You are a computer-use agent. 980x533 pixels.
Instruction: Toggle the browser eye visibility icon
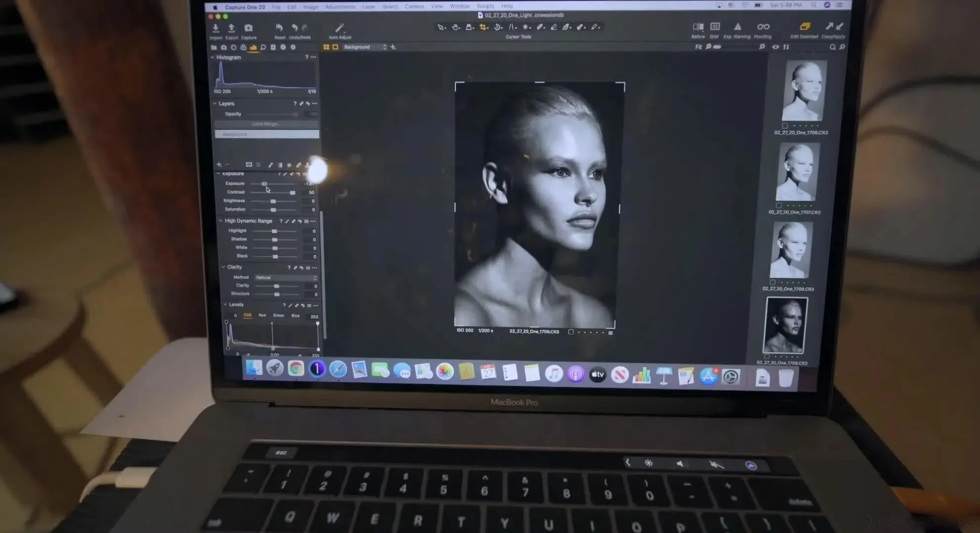[775, 47]
